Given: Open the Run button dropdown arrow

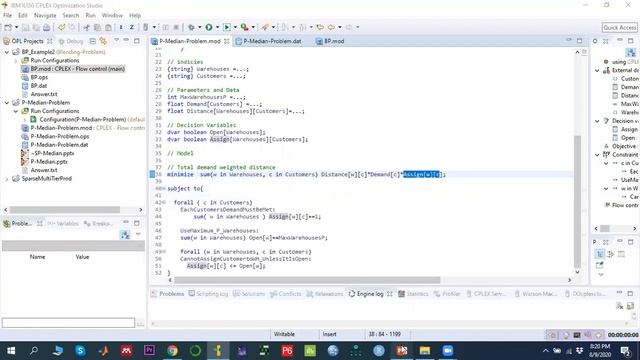Looking at the screenshot, I should (x=217, y=27).
